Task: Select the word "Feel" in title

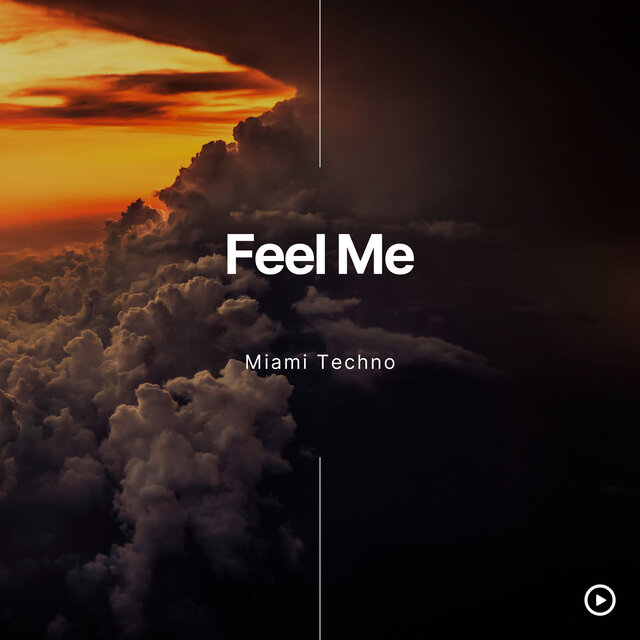Action: pyautogui.click(x=276, y=254)
